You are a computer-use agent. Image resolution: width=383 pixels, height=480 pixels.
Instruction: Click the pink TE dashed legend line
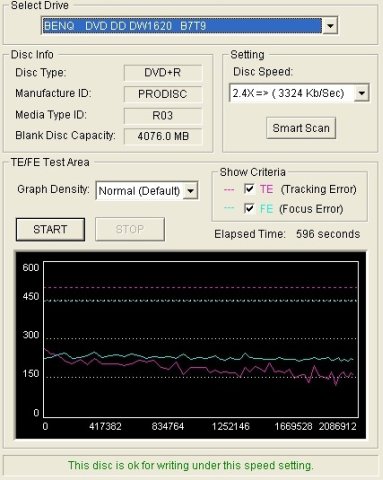229,190
